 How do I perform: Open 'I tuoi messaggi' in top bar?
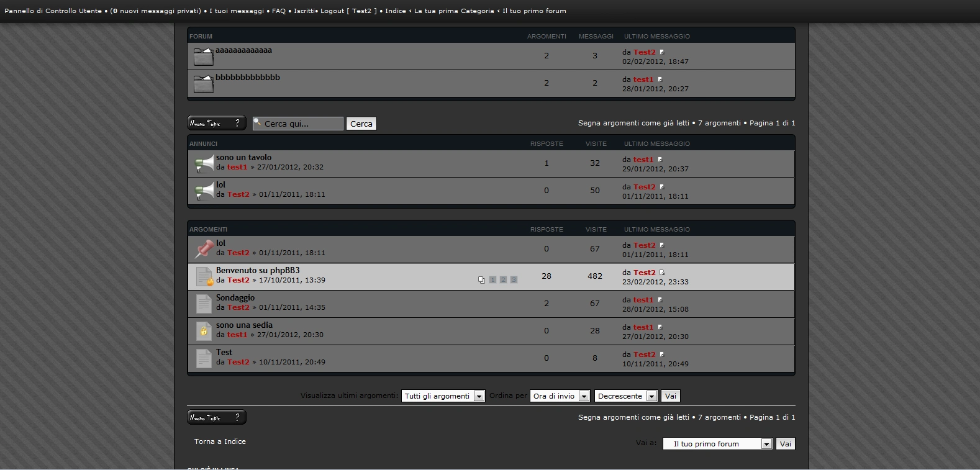(237, 11)
